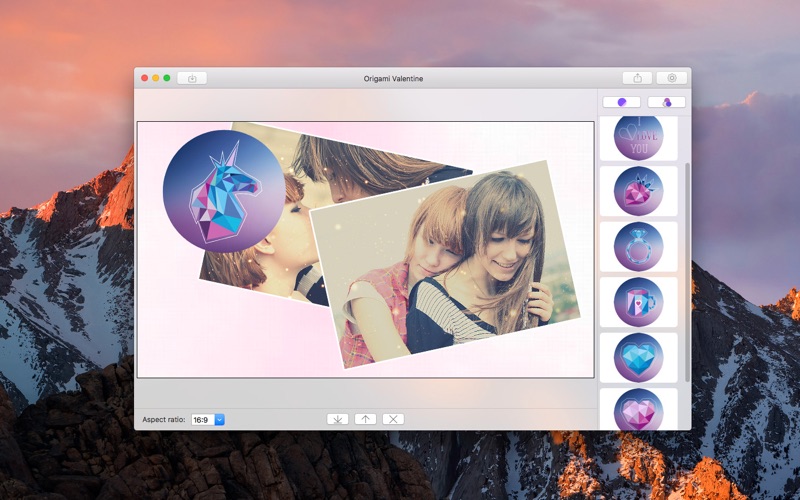Select the pink crystal heart sticker

tap(638, 409)
